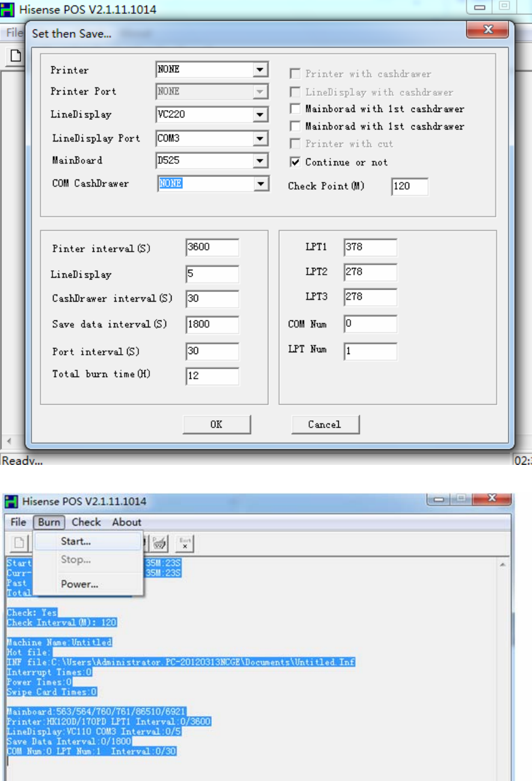Screen dimensions: 532x781
Task: Click the 'Power Times:0' line
Action: click(39, 682)
